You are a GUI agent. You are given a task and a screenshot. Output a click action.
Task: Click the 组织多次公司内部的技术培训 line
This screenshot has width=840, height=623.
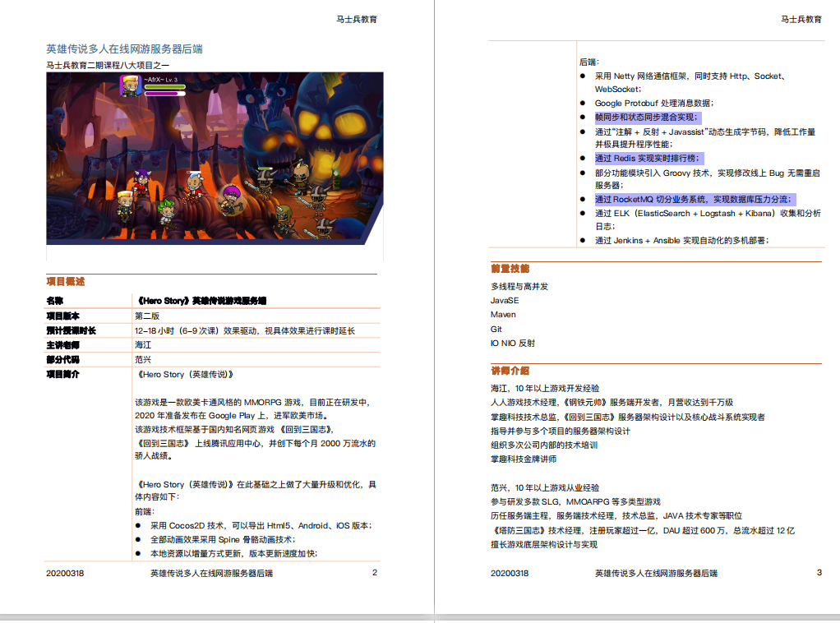(x=544, y=445)
